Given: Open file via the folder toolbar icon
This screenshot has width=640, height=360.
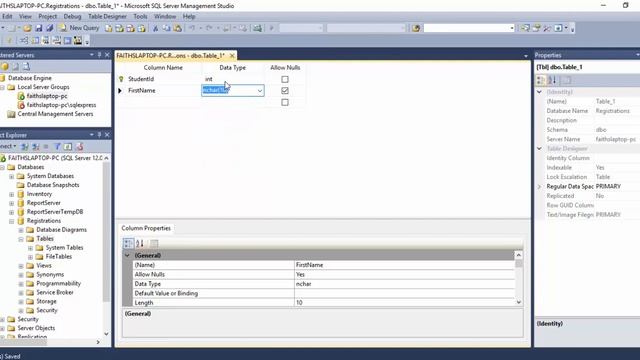Looking at the screenshot, I should click(27, 28).
